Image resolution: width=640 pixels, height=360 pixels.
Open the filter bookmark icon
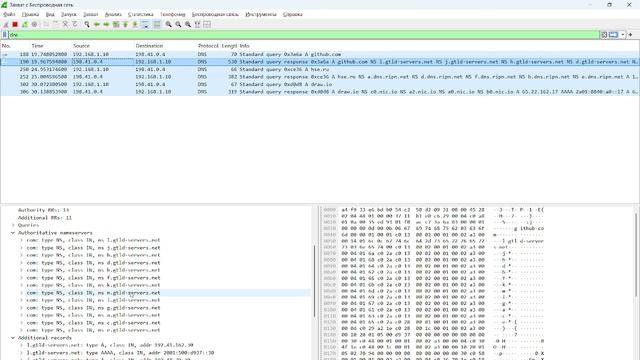tap(5, 35)
